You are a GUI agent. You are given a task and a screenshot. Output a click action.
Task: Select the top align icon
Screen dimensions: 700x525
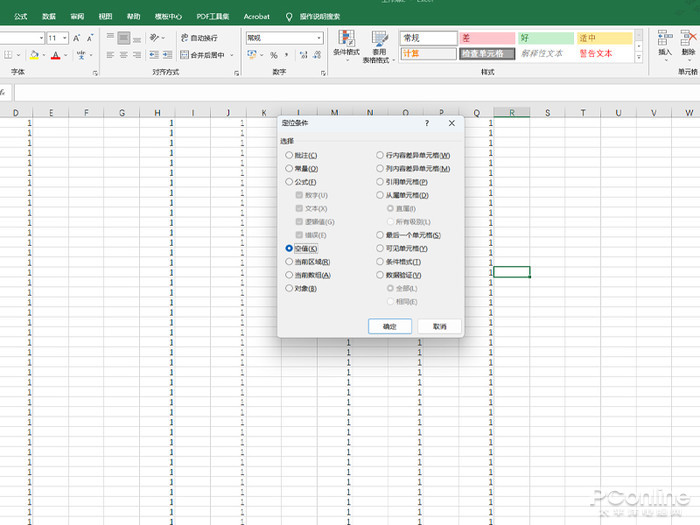tap(110, 38)
